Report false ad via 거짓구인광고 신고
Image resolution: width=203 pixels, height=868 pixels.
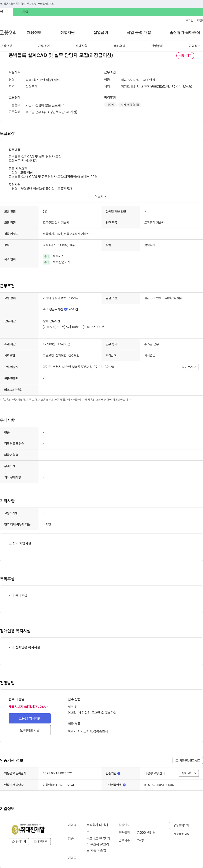pyautogui.click(x=188, y=760)
